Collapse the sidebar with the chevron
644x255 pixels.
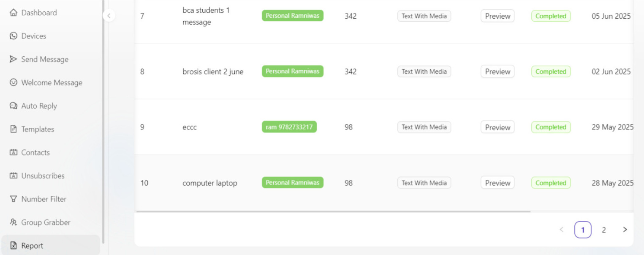pos(109,16)
